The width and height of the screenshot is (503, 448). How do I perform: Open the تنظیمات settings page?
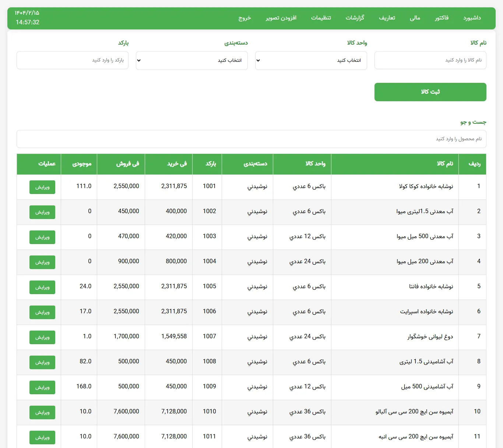tap(321, 18)
